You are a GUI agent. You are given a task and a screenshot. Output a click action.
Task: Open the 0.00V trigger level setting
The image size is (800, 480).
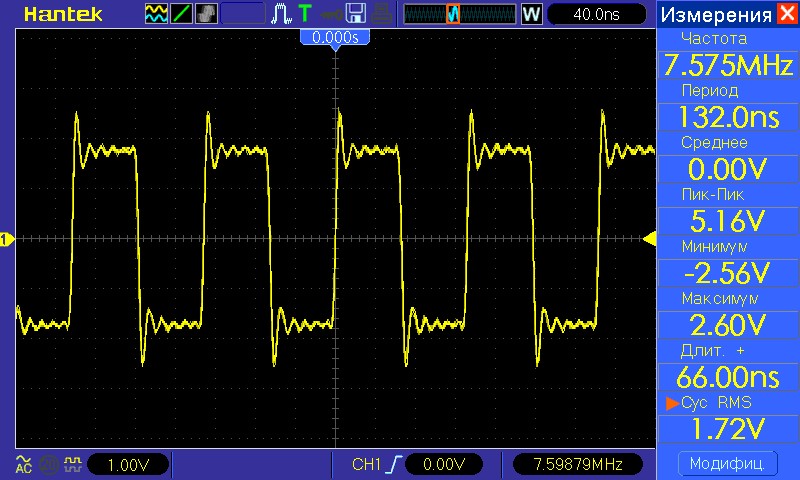(x=444, y=464)
